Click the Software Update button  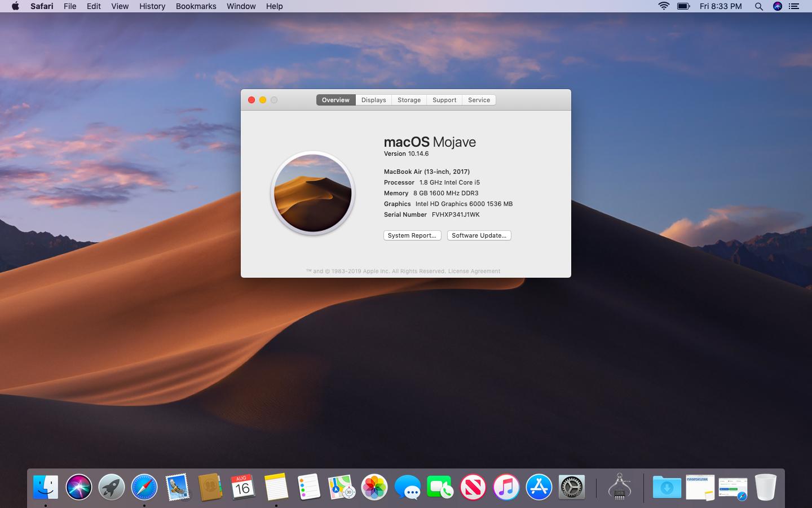[x=479, y=235]
